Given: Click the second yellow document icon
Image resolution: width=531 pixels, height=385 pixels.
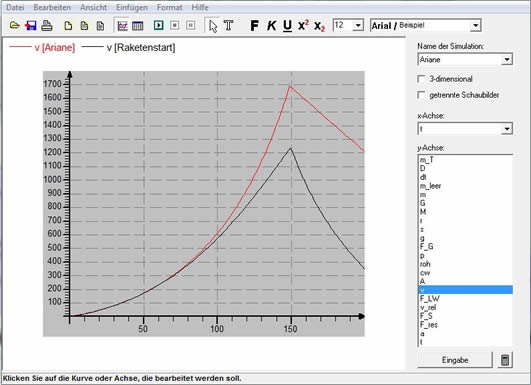Looking at the screenshot, I should pos(84,26).
